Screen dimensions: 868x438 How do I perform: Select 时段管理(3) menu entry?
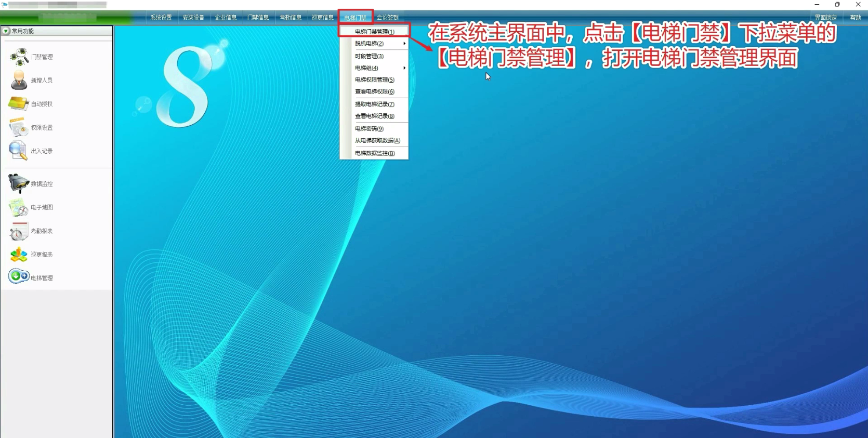[x=369, y=56]
